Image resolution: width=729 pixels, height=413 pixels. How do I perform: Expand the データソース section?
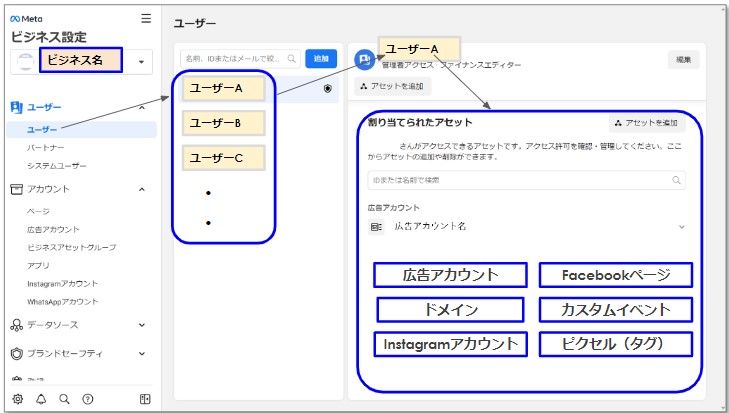pyautogui.click(x=141, y=325)
